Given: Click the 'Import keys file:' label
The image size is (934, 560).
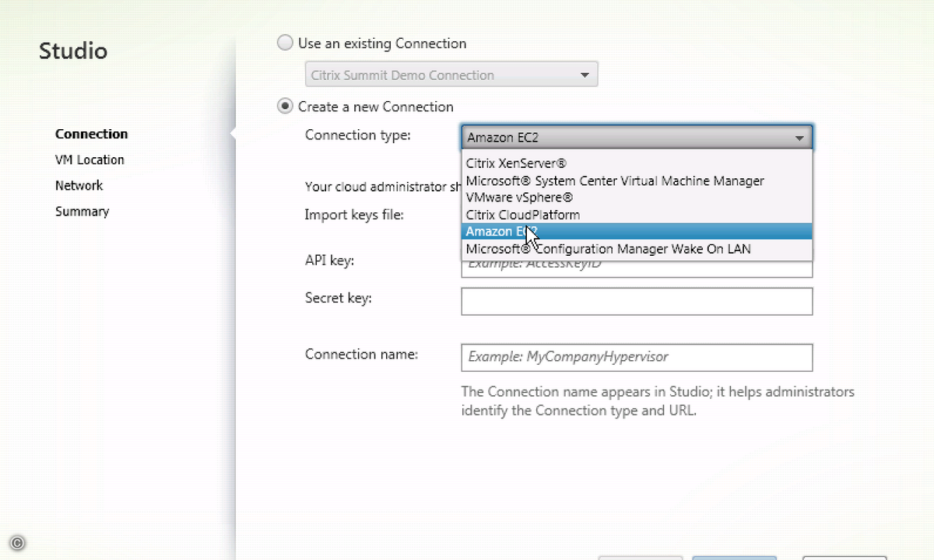Looking at the screenshot, I should click(354, 215).
